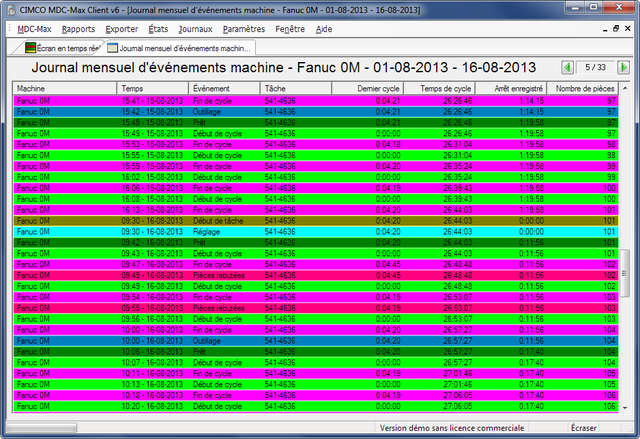Select the 15:42 Outillage row
This screenshot has width=640, height=439.
tap(316, 112)
